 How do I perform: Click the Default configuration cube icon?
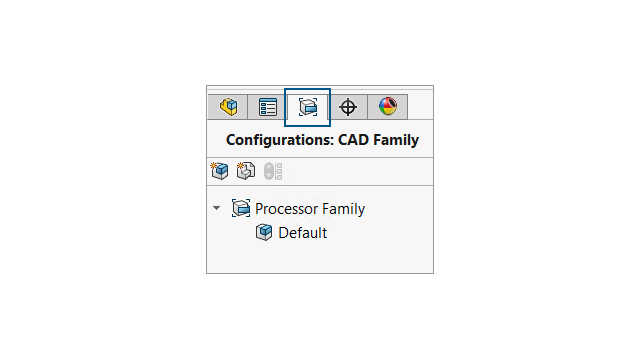pos(264,232)
